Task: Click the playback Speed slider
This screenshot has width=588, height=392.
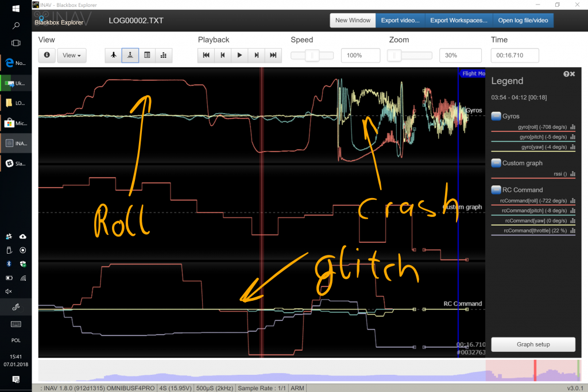Action: click(x=312, y=55)
